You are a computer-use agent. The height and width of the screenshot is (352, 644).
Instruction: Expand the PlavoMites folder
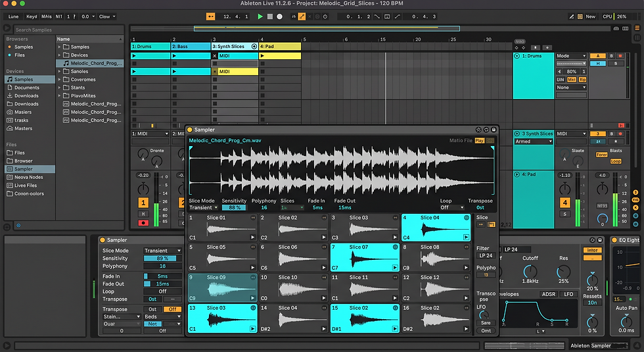pos(60,96)
